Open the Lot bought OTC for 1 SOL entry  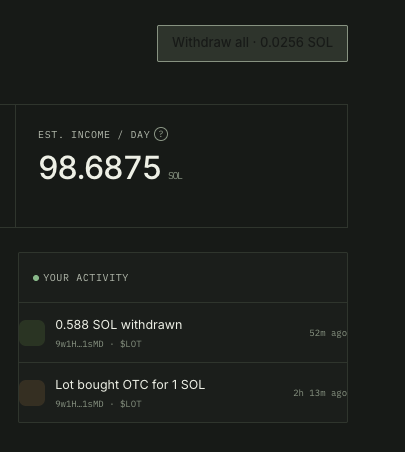(x=183, y=393)
